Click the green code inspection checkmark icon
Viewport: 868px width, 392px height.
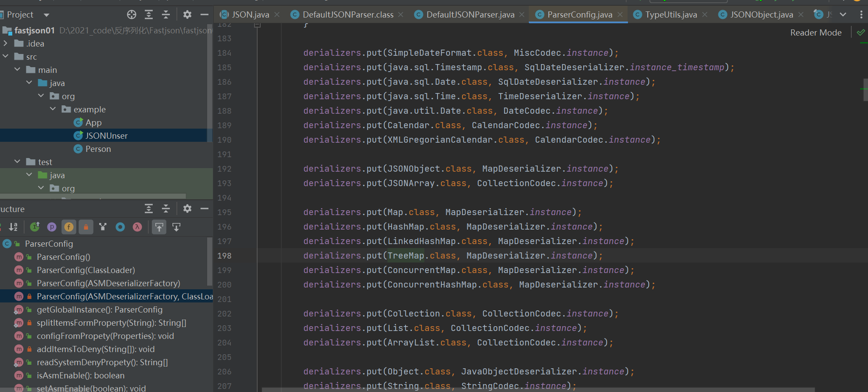861,32
